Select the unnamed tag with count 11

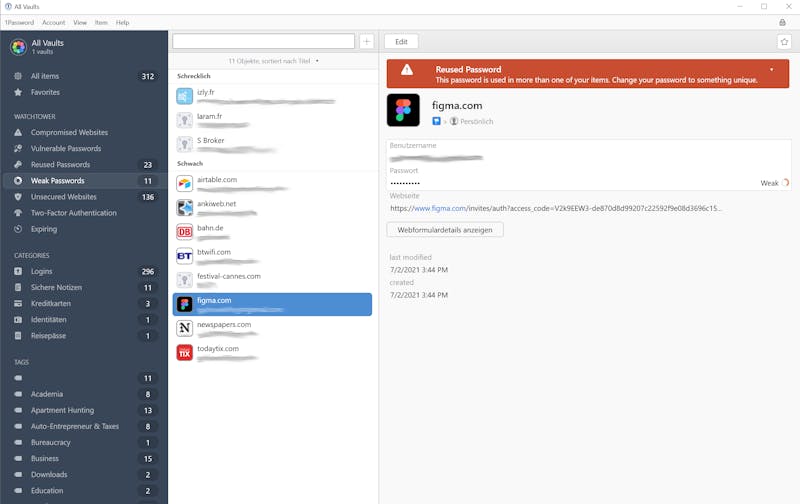[84, 378]
